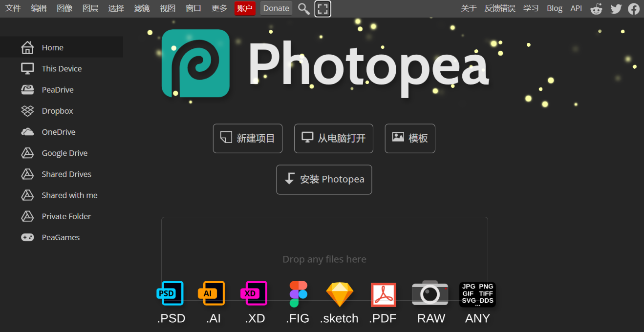Click the 新建项目 button

[x=247, y=138]
